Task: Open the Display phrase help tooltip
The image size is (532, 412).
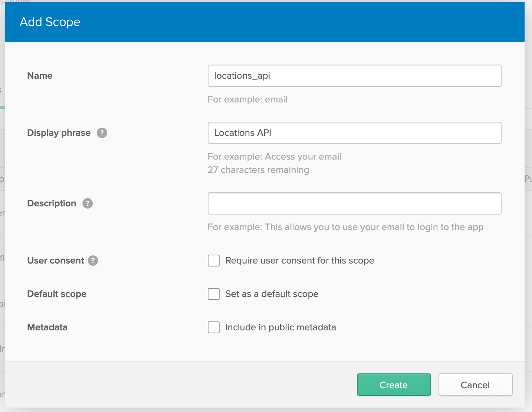Action: pyautogui.click(x=102, y=133)
